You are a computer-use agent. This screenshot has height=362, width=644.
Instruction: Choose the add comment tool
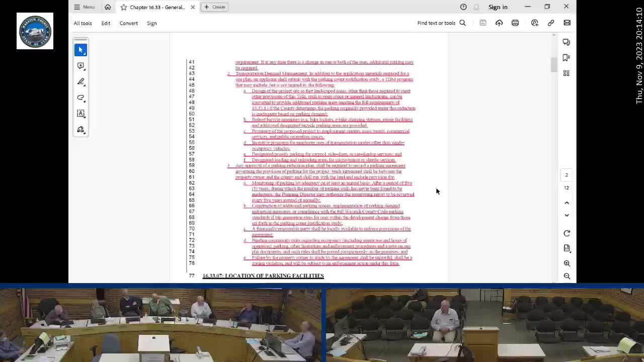80,66
